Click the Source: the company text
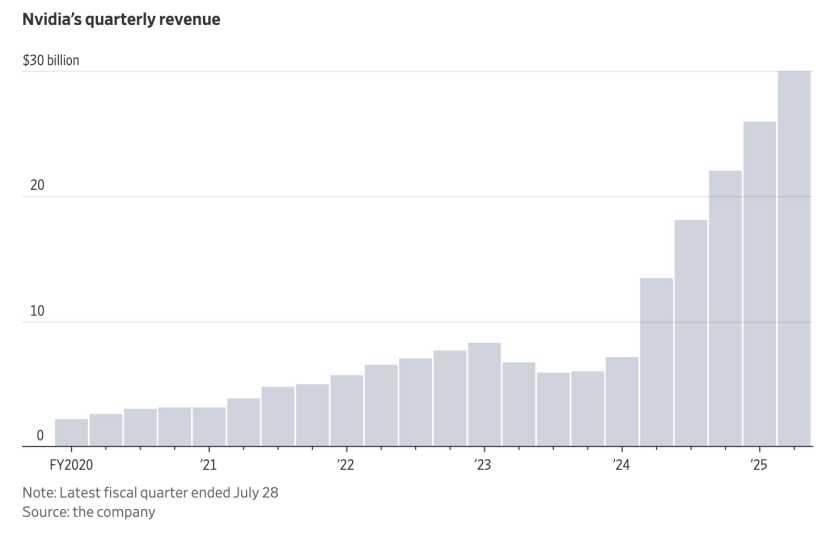This screenshot has height=535, width=839. tap(89, 512)
